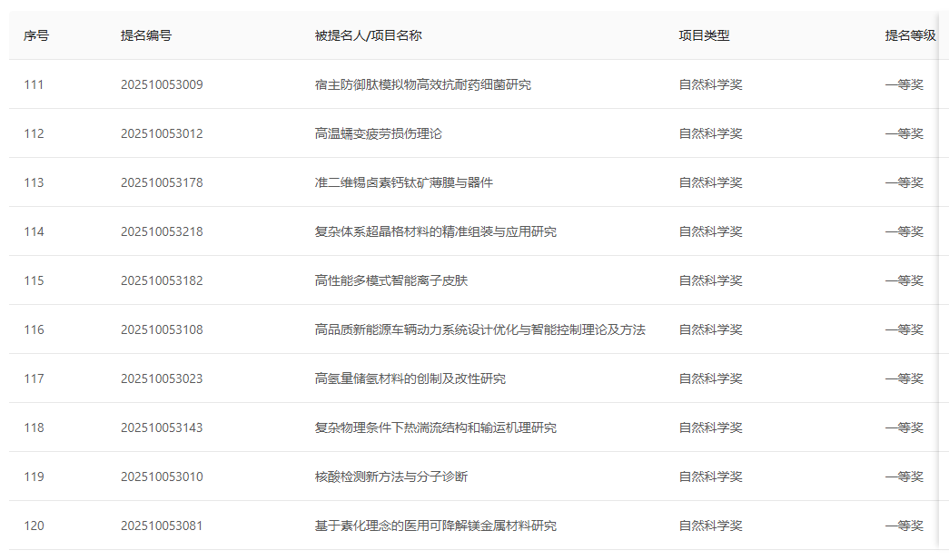
Task: Select the 被提名人/项目名称 column header
Action: (x=365, y=36)
